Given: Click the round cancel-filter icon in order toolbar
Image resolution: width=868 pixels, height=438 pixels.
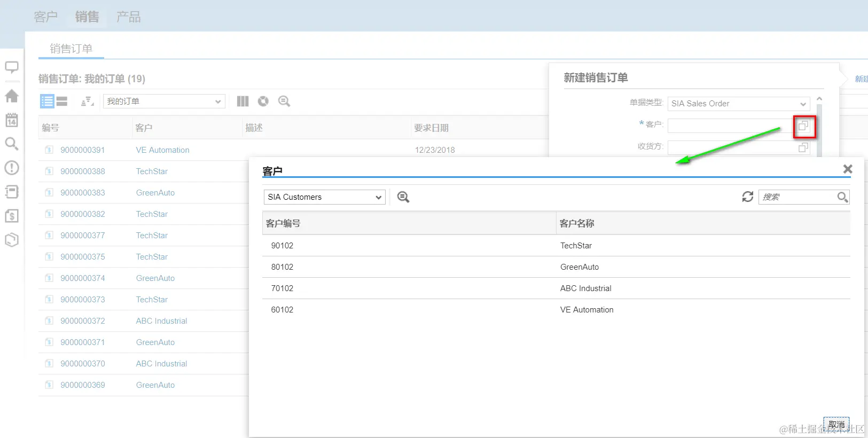Looking at the screenshot, I should pos(263,101).
